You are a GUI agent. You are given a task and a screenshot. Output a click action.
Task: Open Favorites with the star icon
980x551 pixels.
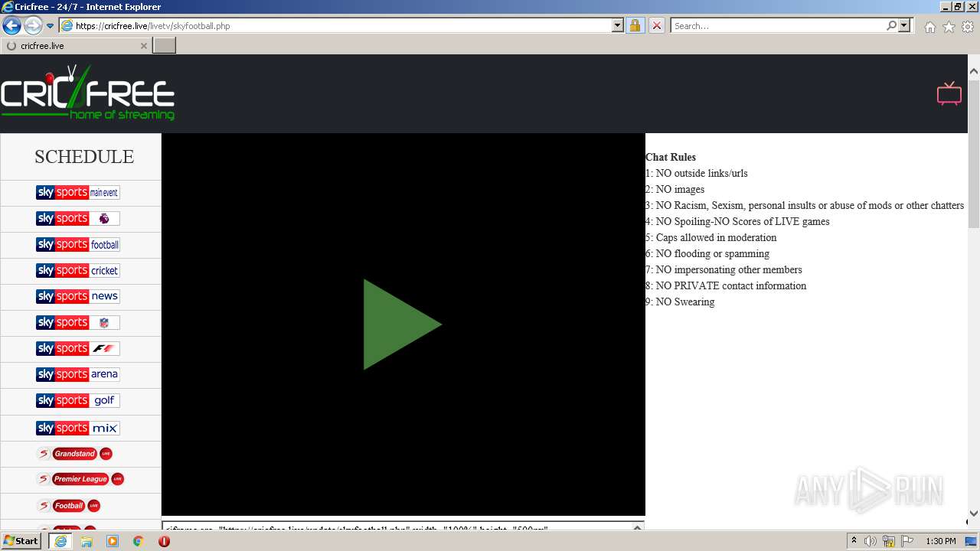(x=949, y=27)
